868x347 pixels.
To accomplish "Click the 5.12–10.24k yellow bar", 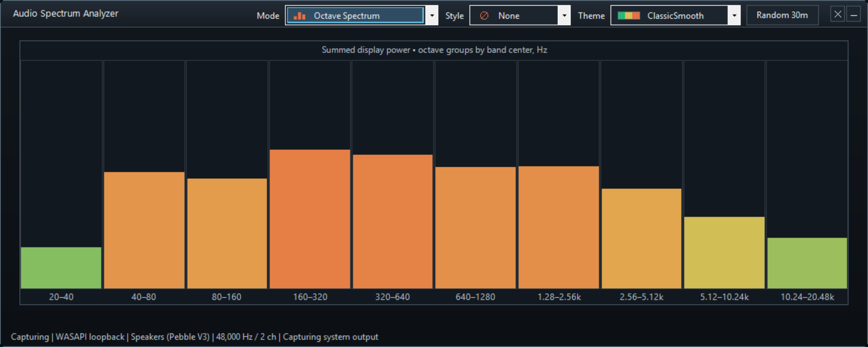I will point(724,253).
